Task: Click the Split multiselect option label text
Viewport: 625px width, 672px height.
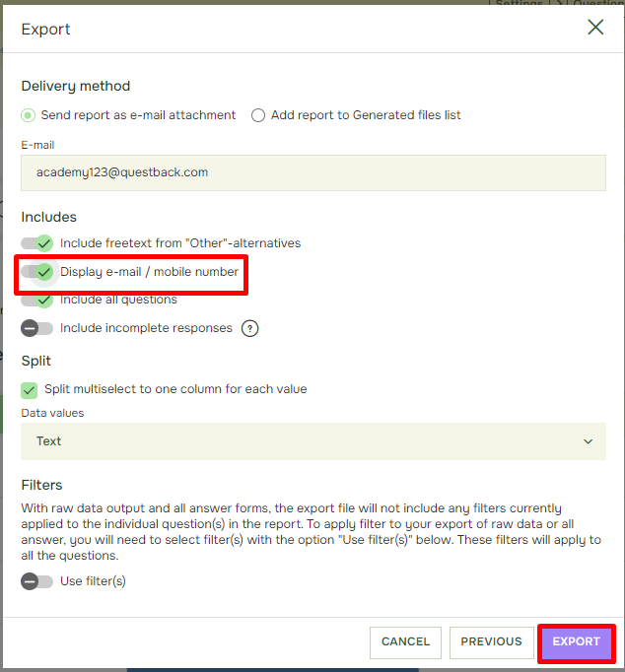Action: 175,389
